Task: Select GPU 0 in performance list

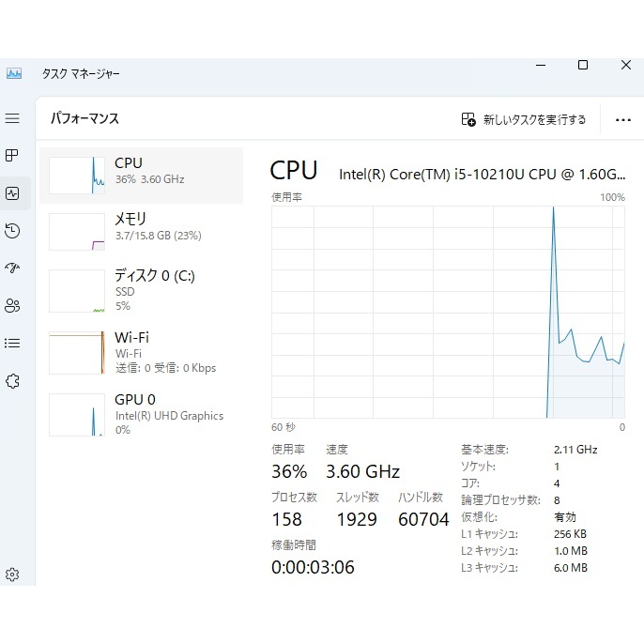Action: point(141,414)
